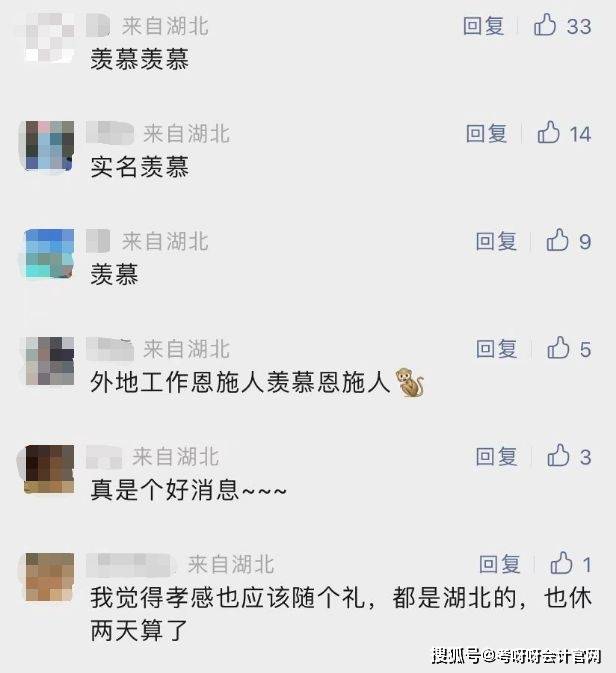Tap thumbs-up on the 实名羡慕 comment
This screenshot has width=616, height=673.
click(549, 132)
